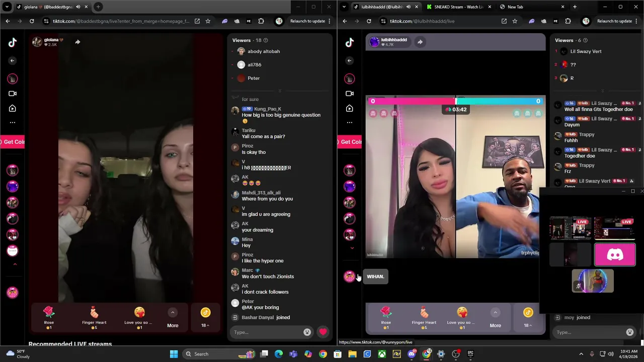
Task: Toggle microphone icon in system tray
Action: click(592, 354)
